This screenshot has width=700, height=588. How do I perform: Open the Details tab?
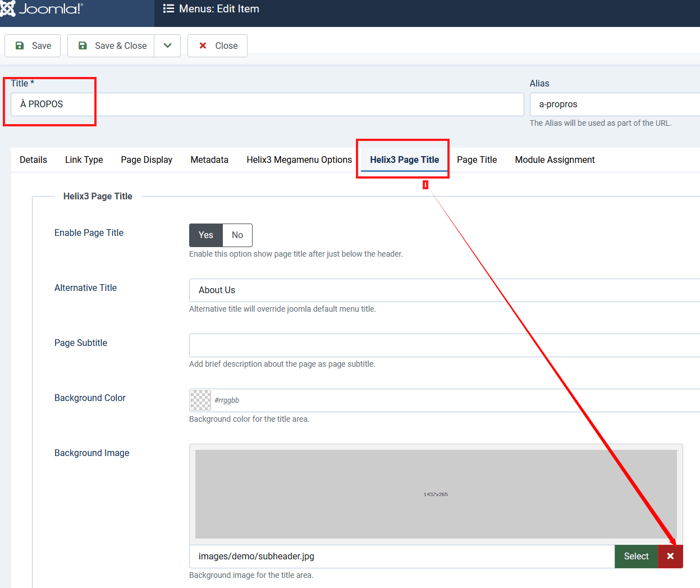pos(34,159)
